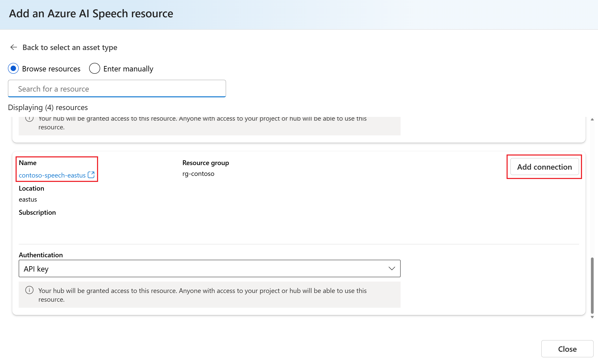Click the scrollbar down arrow
The height and width of the screenshot is (364, 598).
click(592, 317)
